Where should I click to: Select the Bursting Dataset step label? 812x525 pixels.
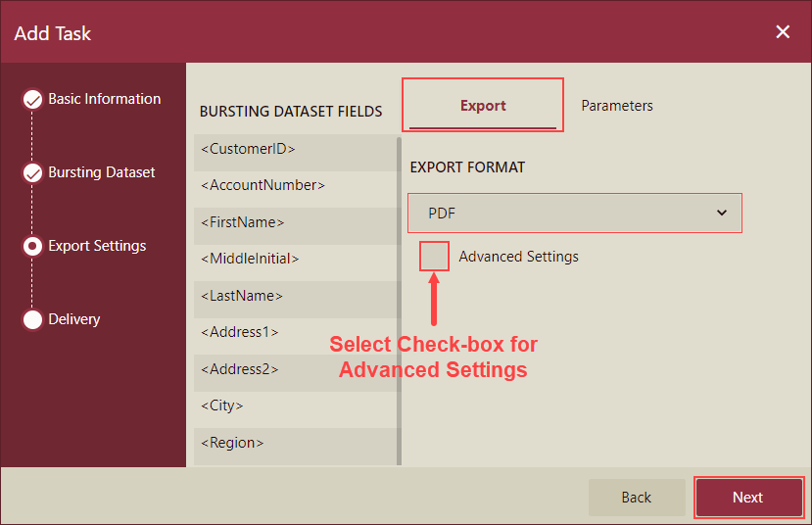(x=102, y=172)
